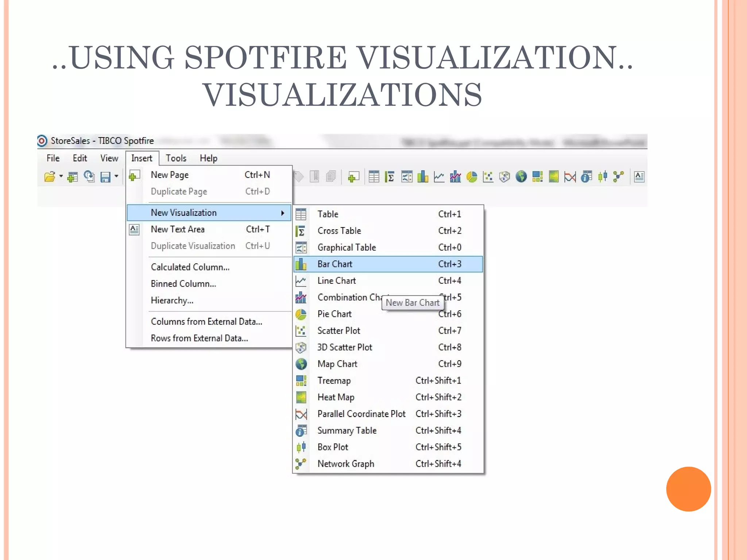This screenshot has height=560, width=747.
Task: Click the Scatter Plot toolbar icon
Action: click(488, 177)
